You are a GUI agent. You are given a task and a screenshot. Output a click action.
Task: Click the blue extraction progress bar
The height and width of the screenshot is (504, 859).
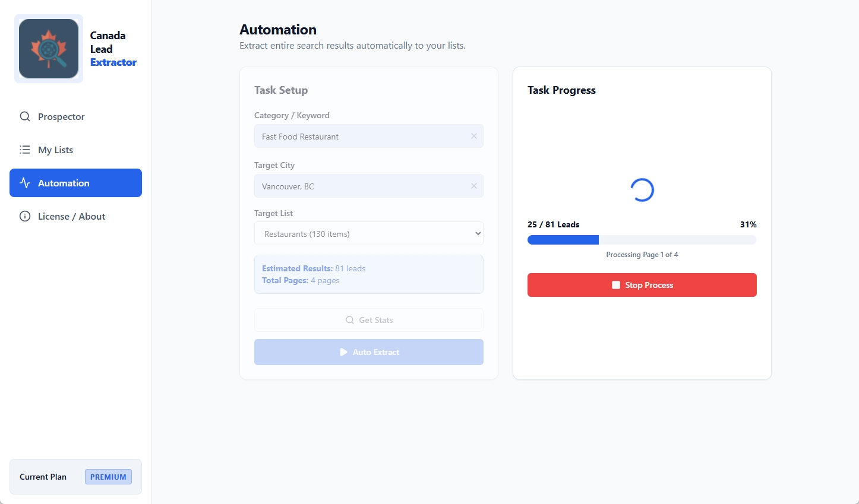563,240
